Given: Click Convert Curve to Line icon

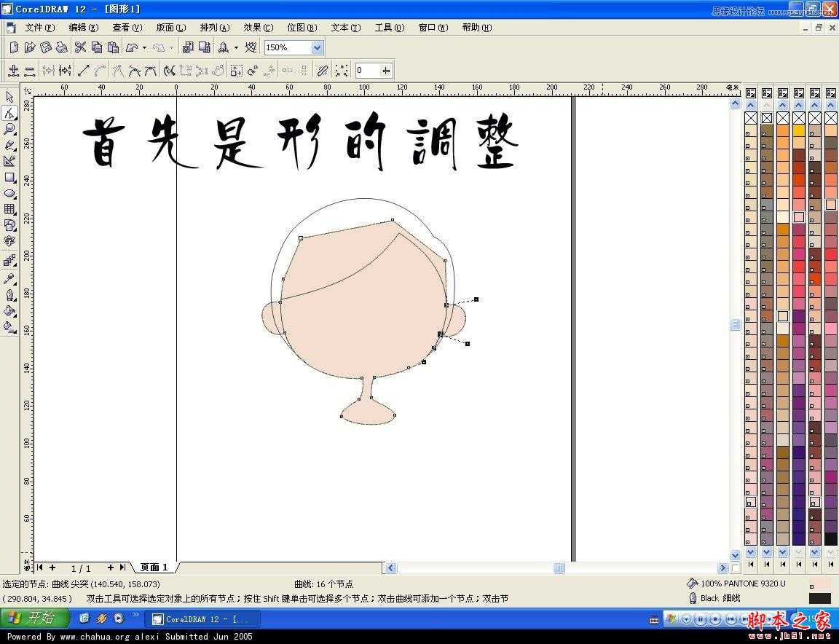Looking at the screenshot, I should pyautogui.click(x=83, y=71).
